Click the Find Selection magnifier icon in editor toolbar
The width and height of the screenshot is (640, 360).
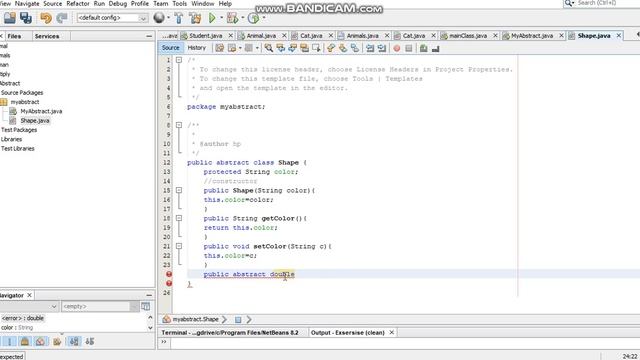269,48
